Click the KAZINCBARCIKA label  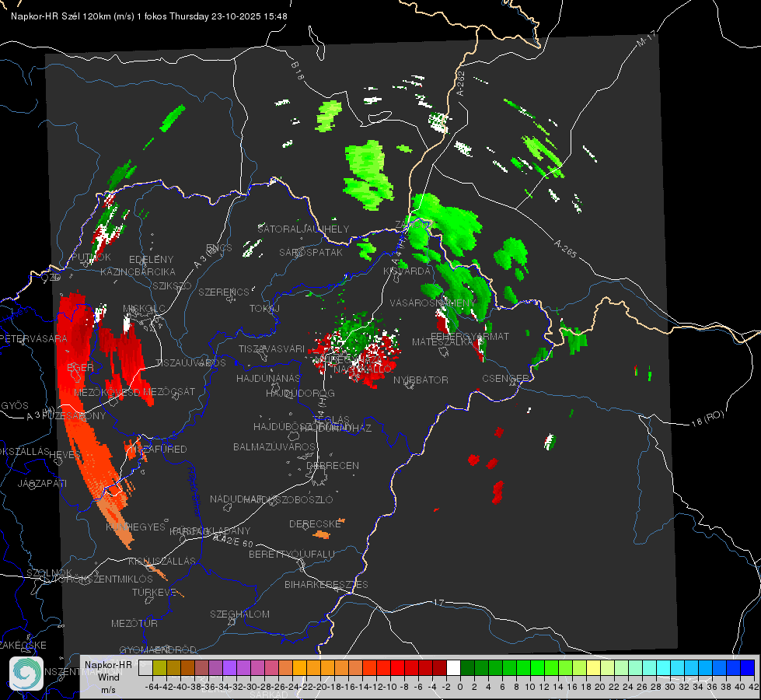coord(138,272)
